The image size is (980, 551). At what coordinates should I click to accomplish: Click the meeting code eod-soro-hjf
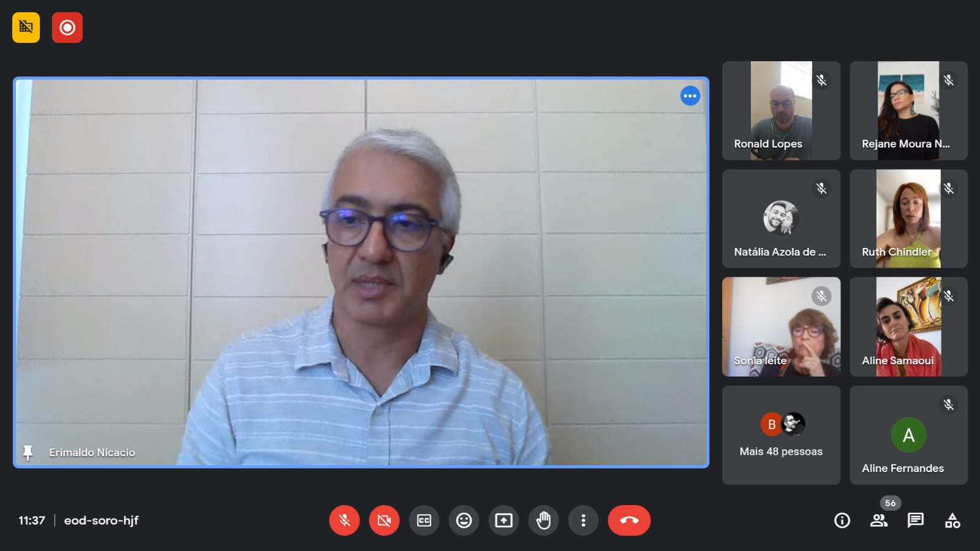click(101, 520)
